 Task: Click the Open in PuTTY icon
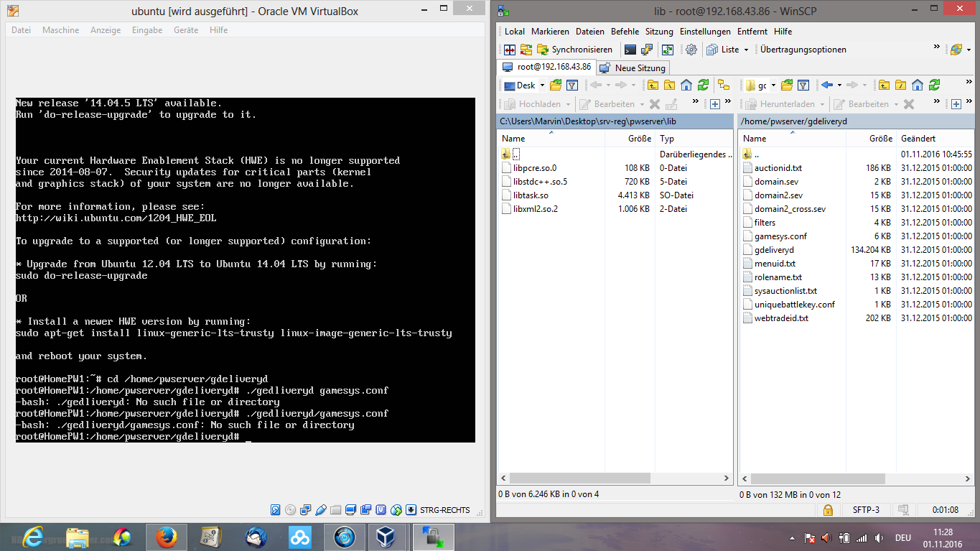647,50
